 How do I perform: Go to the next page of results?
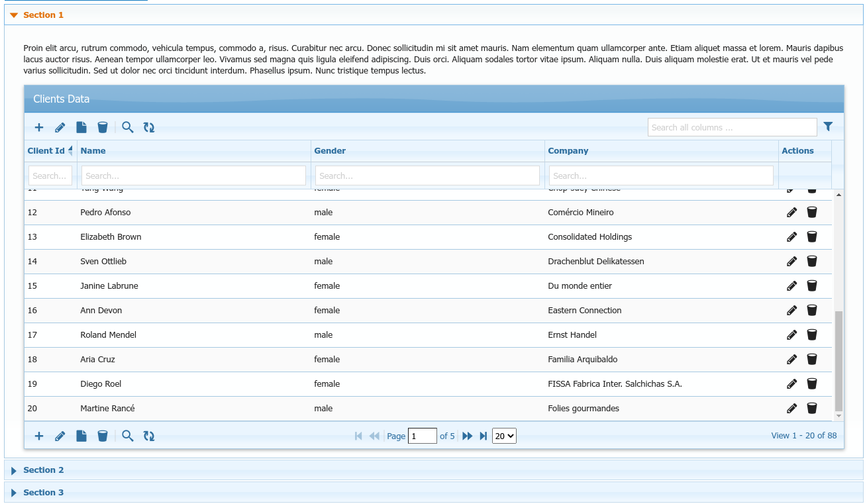pos(468,436)
